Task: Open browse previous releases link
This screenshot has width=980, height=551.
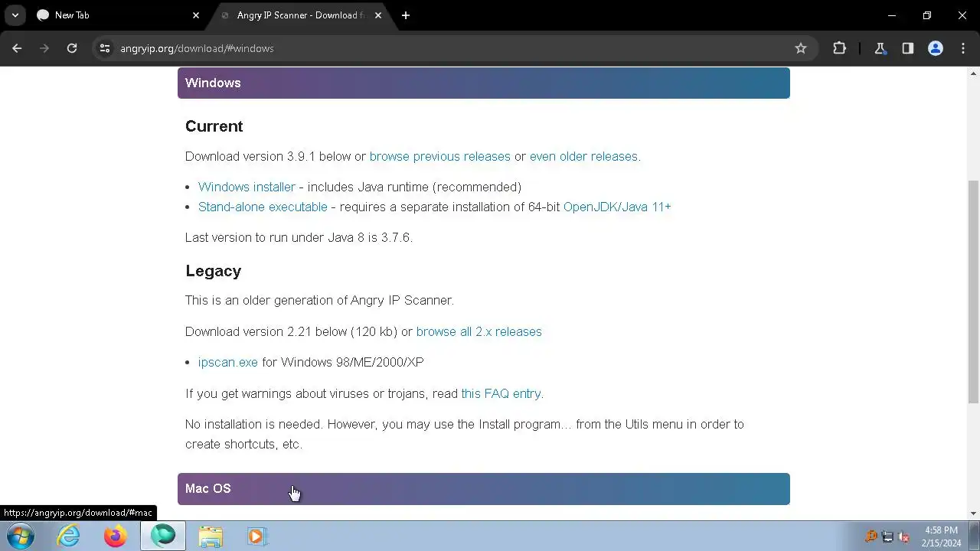Action: (x=439, y=156)
